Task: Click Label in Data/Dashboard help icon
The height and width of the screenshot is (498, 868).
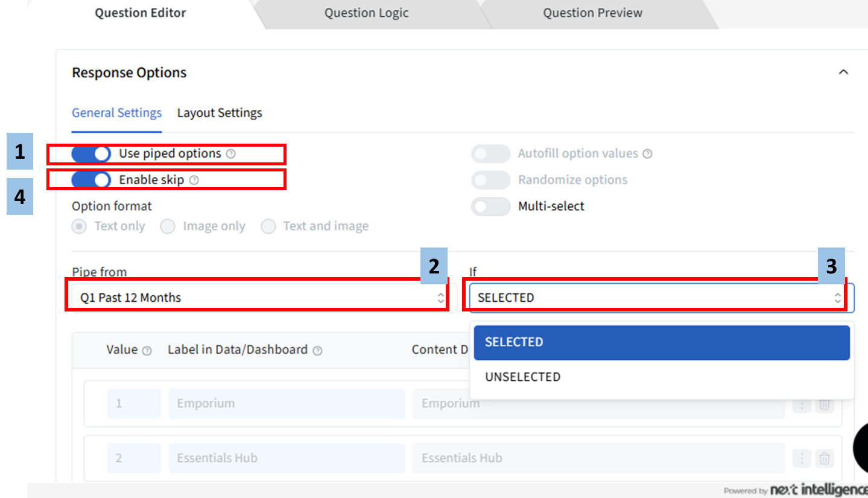Action: click(x=318, y=351)
